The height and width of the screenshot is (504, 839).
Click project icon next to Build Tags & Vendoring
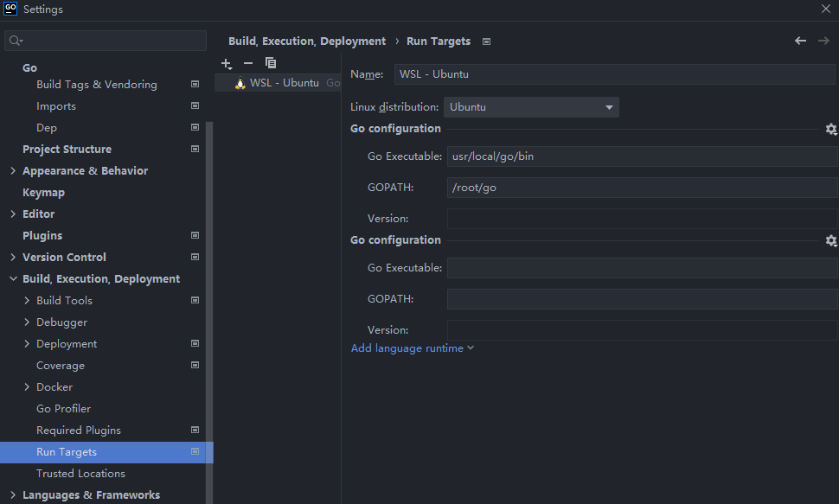pos(195,84)
